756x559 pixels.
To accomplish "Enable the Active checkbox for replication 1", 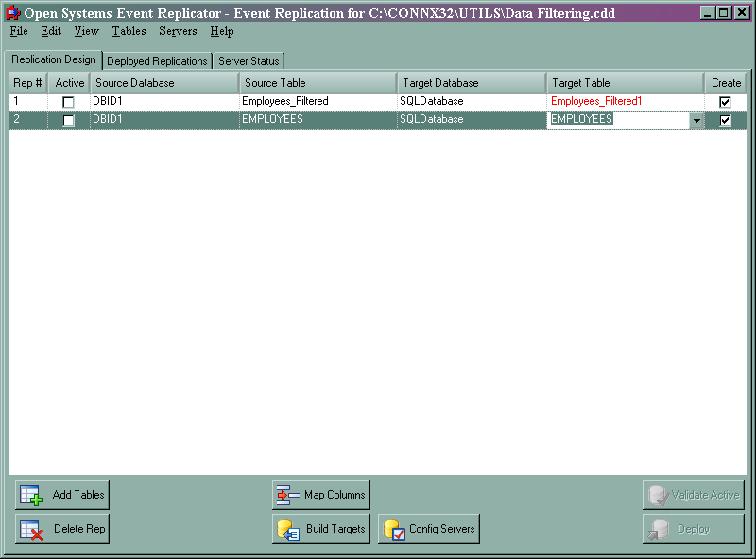I will point(69,101).
